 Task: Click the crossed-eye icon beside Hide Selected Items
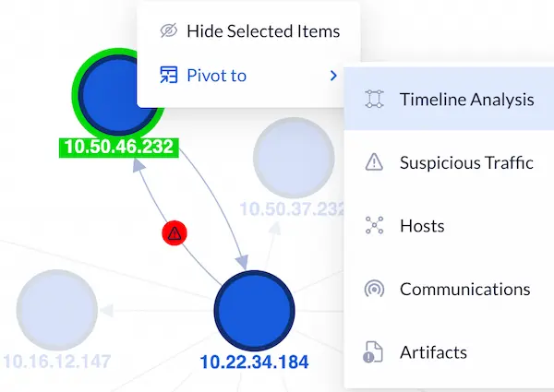(x=169, y=30)
